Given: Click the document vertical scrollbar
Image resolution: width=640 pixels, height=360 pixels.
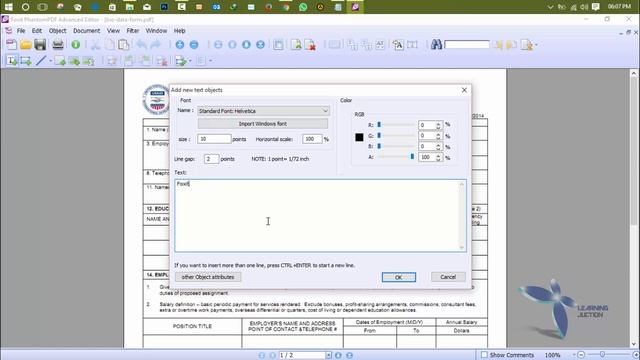Looking at the screenshot, I should click(634, 208).
